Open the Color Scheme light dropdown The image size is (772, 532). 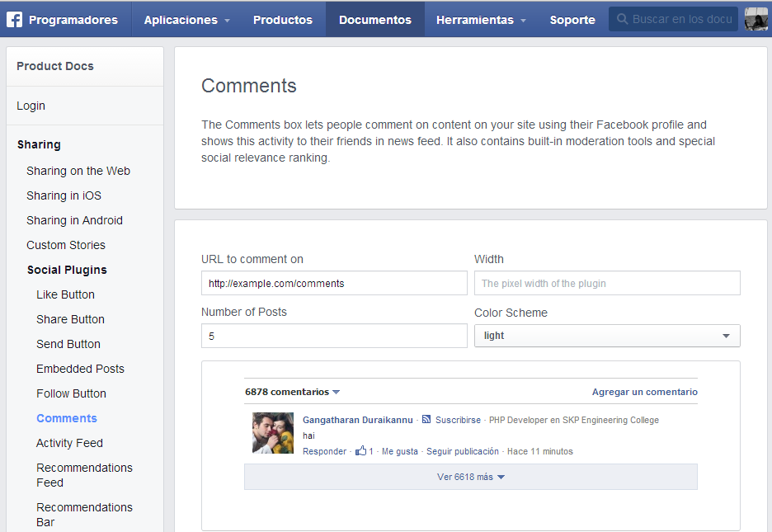tap(607, 336)
